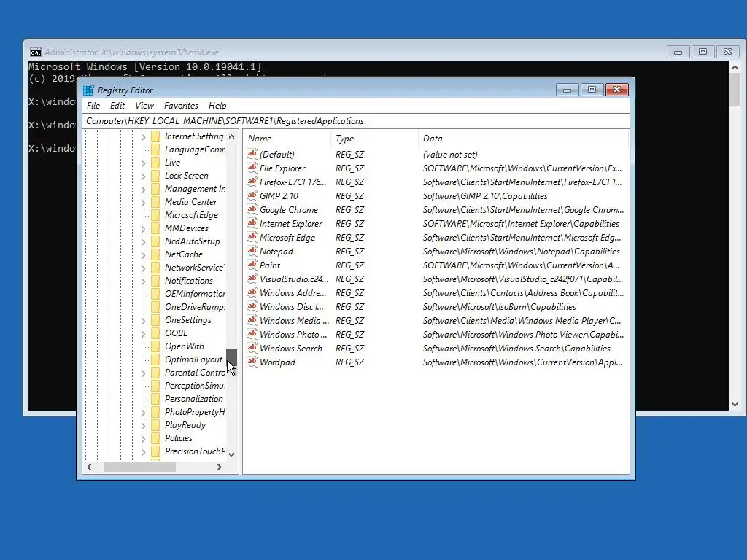This screenshot has height=560, width=747.
Task: Expand the PlayReady key arrow
Action: pos(144,426)
